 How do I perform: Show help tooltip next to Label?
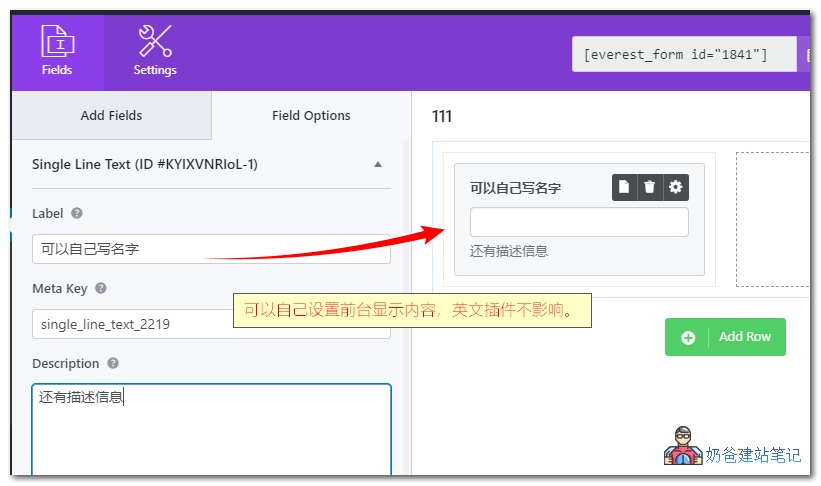pyautogui.click(x=76, y=213)
